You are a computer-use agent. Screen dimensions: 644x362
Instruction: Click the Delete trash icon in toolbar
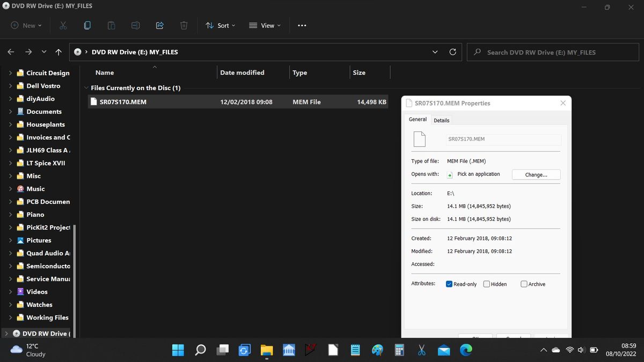click(x=184, y=25)
